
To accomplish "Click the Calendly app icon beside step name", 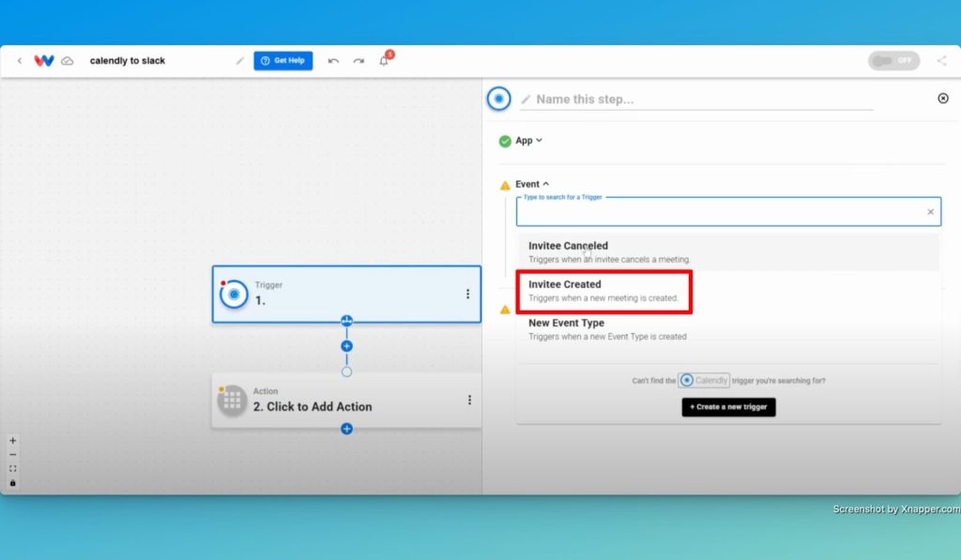I will [x=499, y=98].
